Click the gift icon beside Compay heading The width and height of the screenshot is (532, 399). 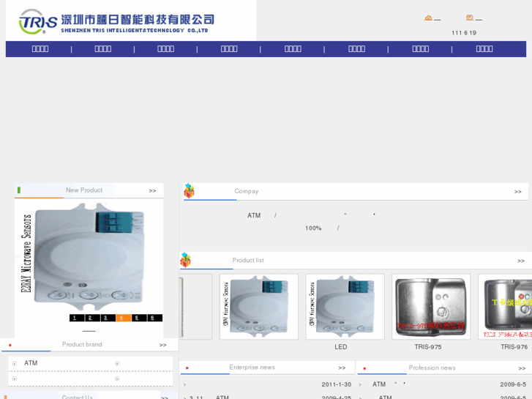(x=189, y=191)
